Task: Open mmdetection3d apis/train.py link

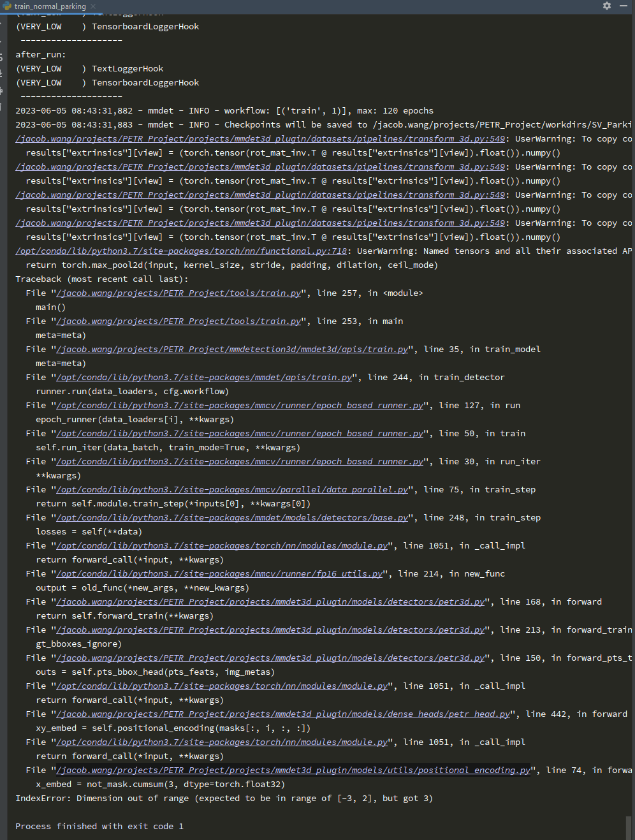Action: tap(230, 349)
